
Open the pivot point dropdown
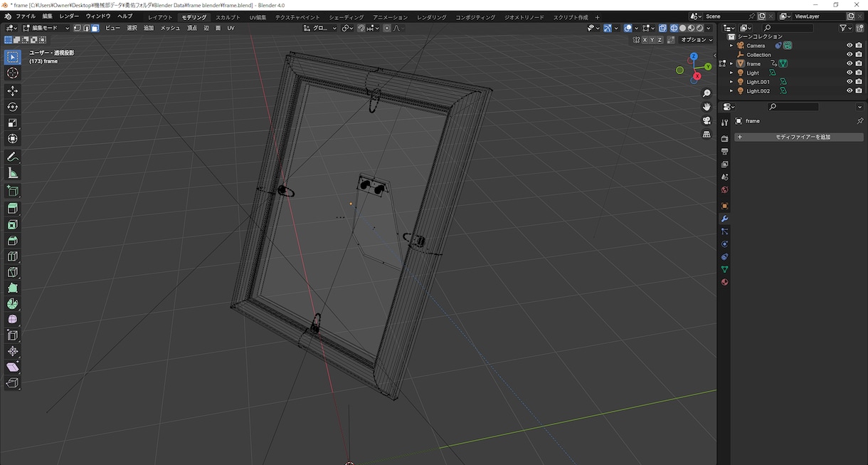(x=347, y=28)
